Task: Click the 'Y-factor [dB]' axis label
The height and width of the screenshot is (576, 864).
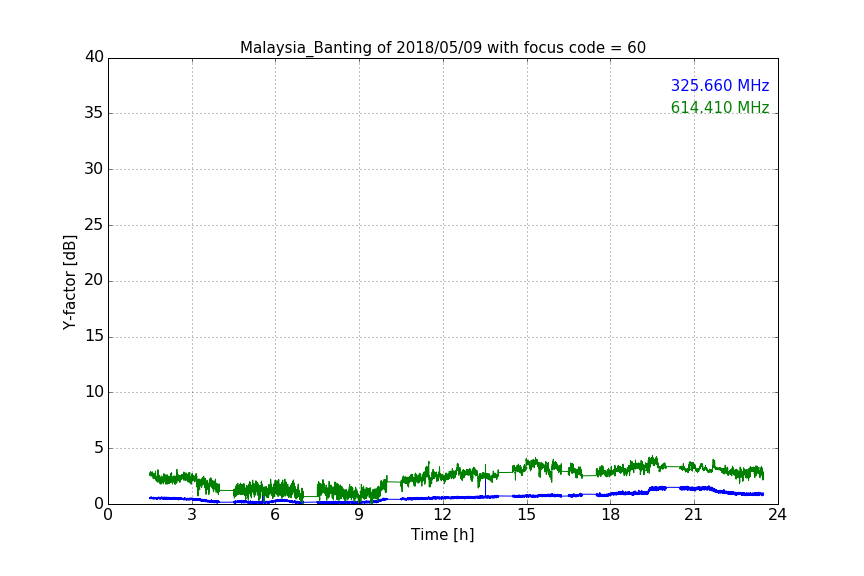Action: coord(70,282)
